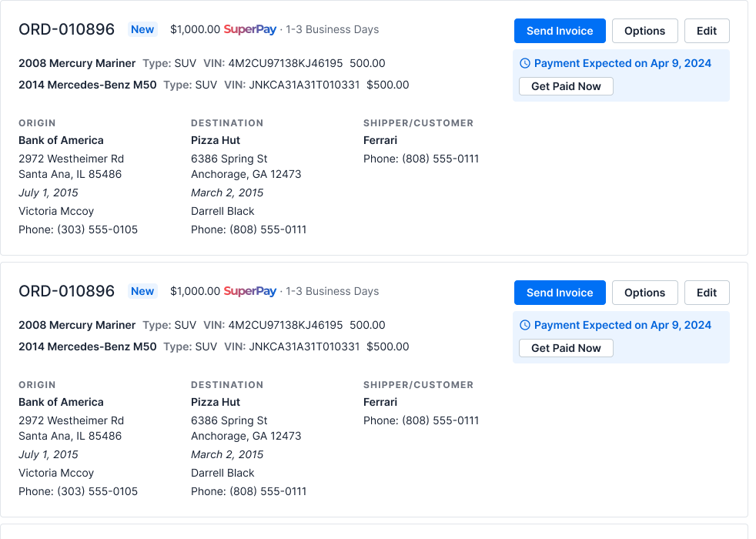Send invoice for the bottom order
This screenshot has width=756, height=539.
tap(560, 293)
